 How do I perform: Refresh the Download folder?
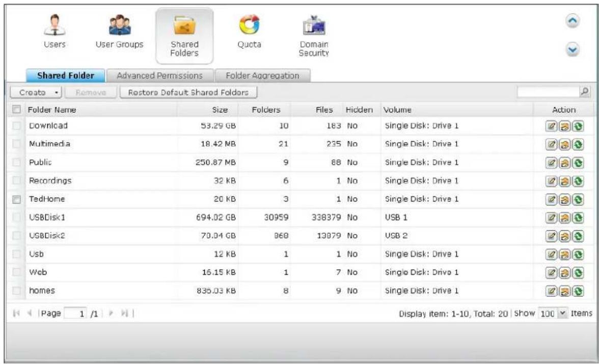(x=578, y=126)
